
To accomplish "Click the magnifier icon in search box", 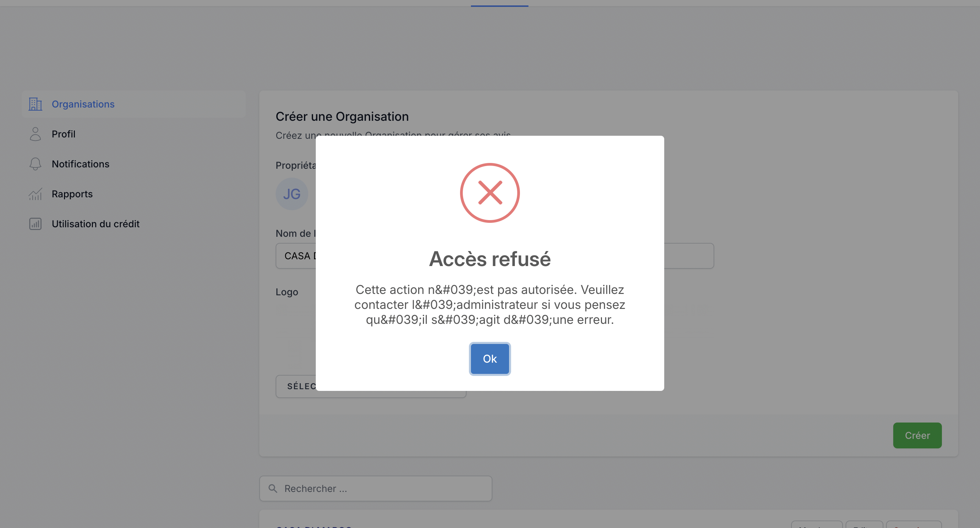I will coord(273,489).
